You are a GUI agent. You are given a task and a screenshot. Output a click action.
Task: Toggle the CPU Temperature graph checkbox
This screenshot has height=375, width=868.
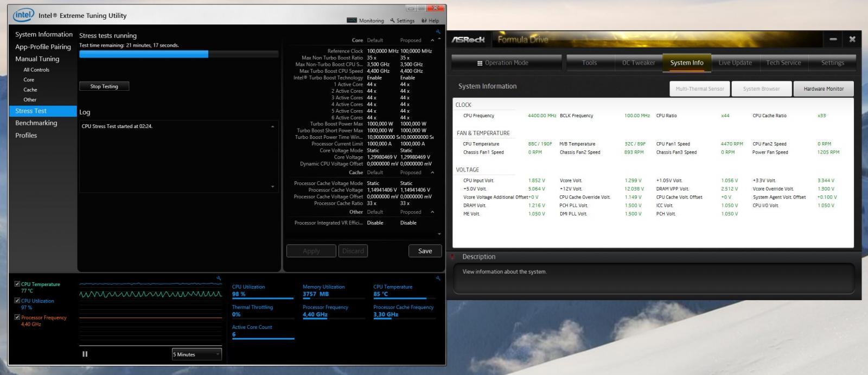(17, 284)
